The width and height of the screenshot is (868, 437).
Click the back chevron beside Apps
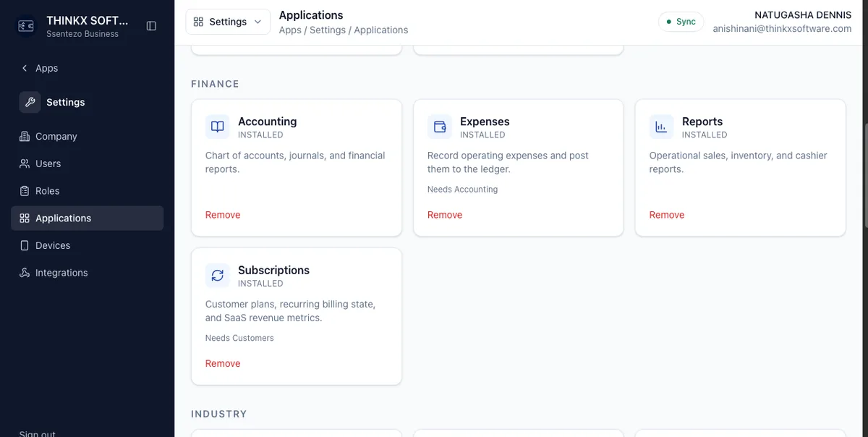click(x=25, y=68)
